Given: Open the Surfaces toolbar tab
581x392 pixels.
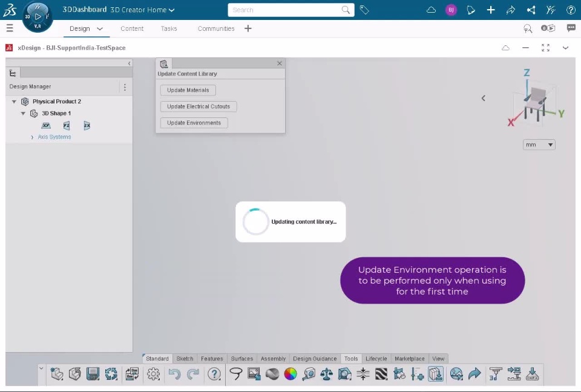Looking at the screenshot, I should 241,359.
